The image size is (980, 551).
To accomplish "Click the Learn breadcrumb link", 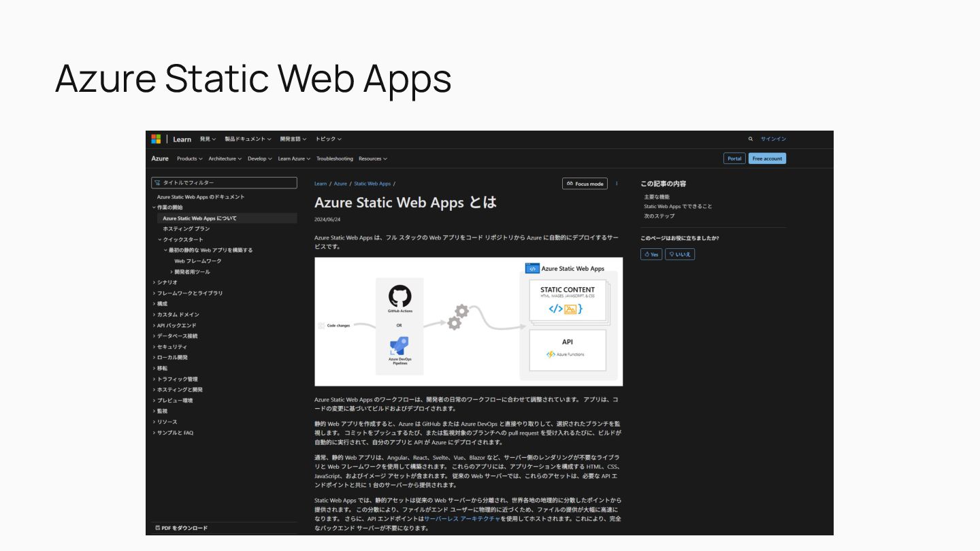I will [x=320, y=184].
